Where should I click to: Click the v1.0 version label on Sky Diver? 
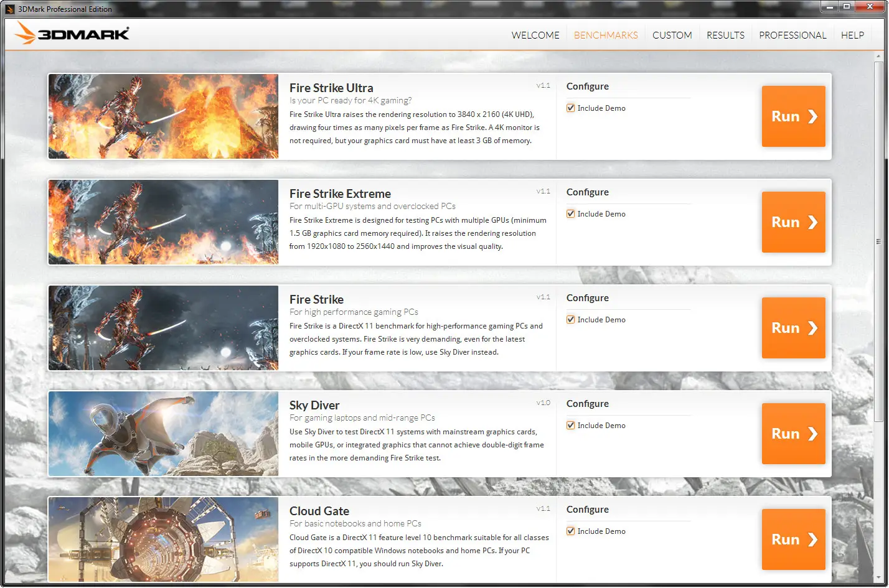[543, 403]
